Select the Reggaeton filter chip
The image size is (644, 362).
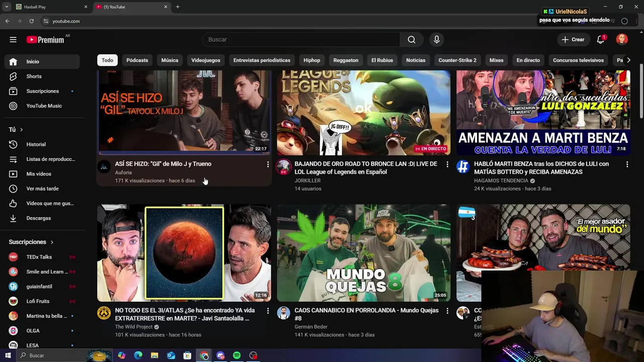point(346,60)
